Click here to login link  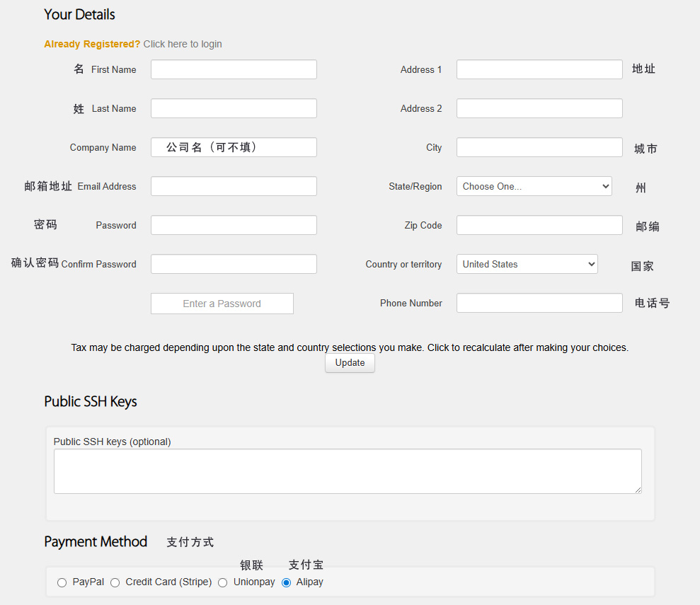click(183, 44)
